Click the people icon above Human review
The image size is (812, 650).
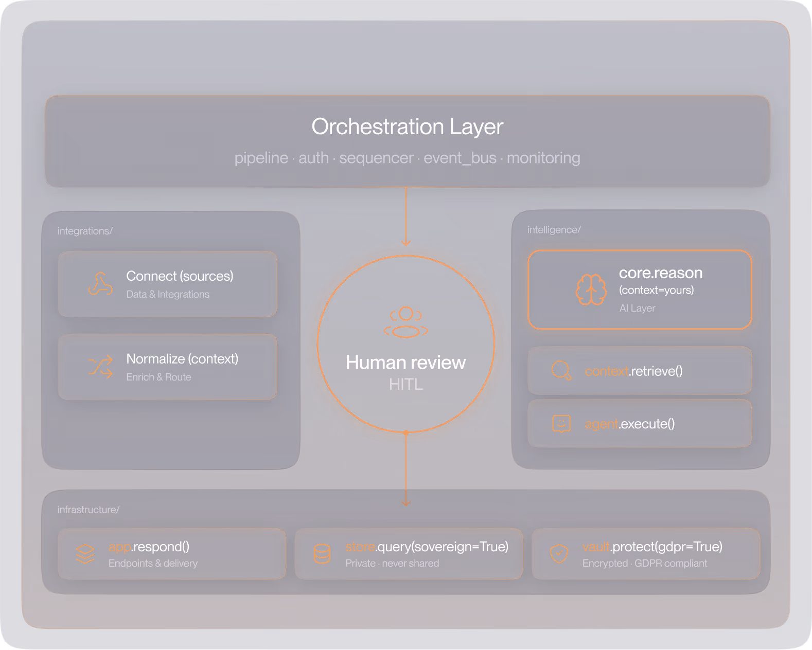coord(406,322)
